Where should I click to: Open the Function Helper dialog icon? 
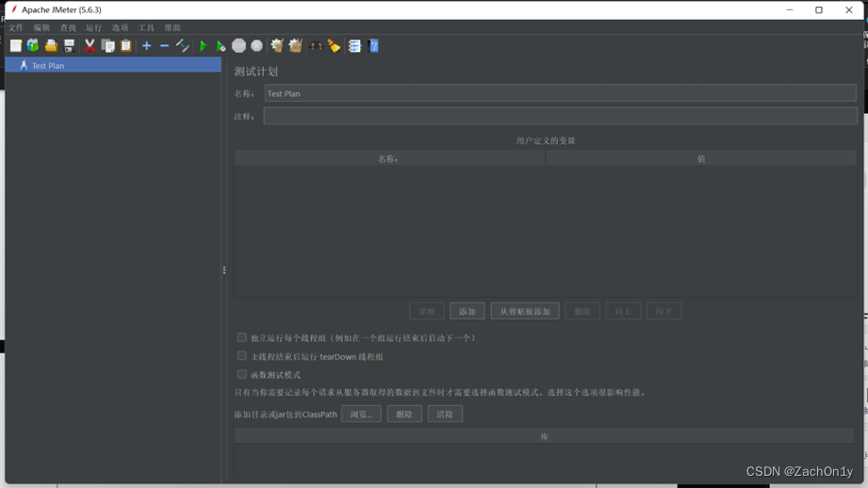pos(355,46)
